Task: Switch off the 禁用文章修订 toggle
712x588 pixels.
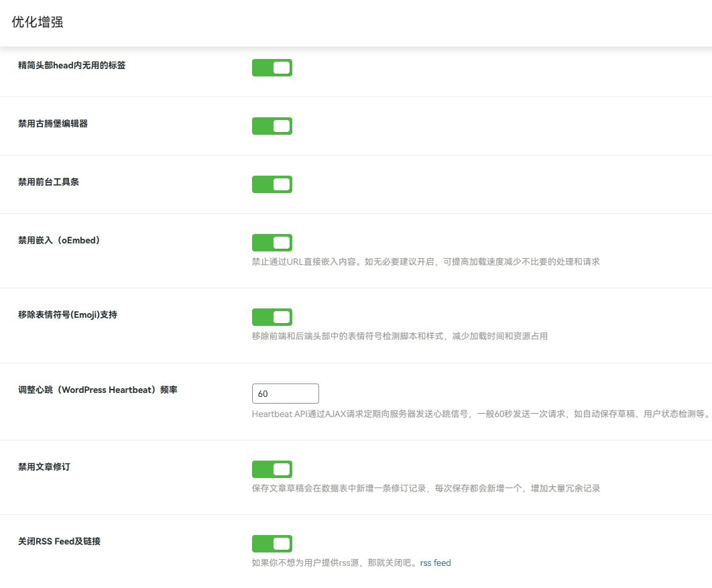Action: click(272, 469)
